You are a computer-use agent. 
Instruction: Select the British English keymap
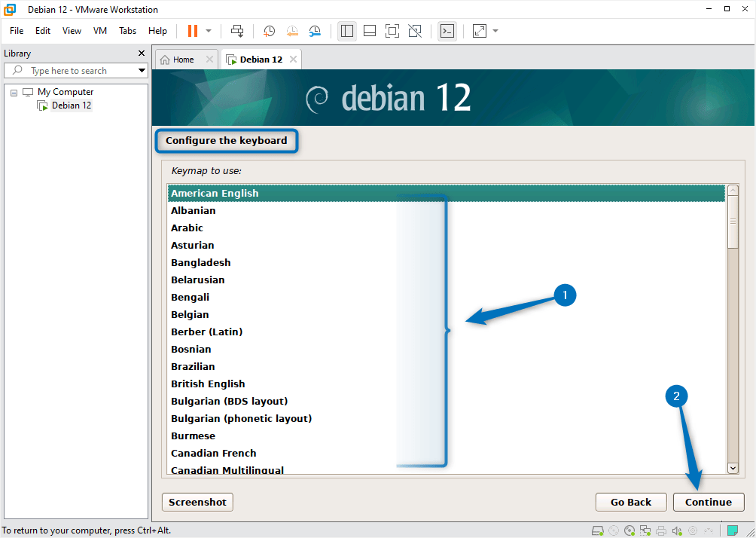(208, 384)
